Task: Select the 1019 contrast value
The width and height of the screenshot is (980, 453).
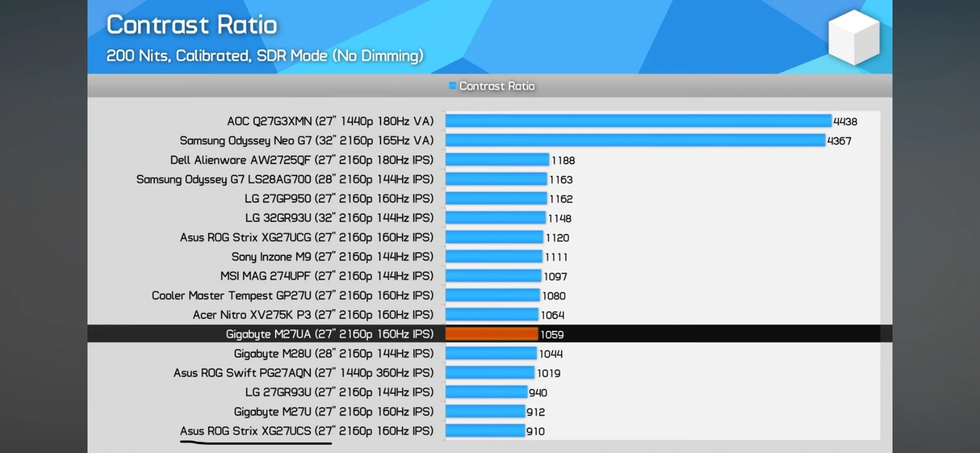Action: 549,373
